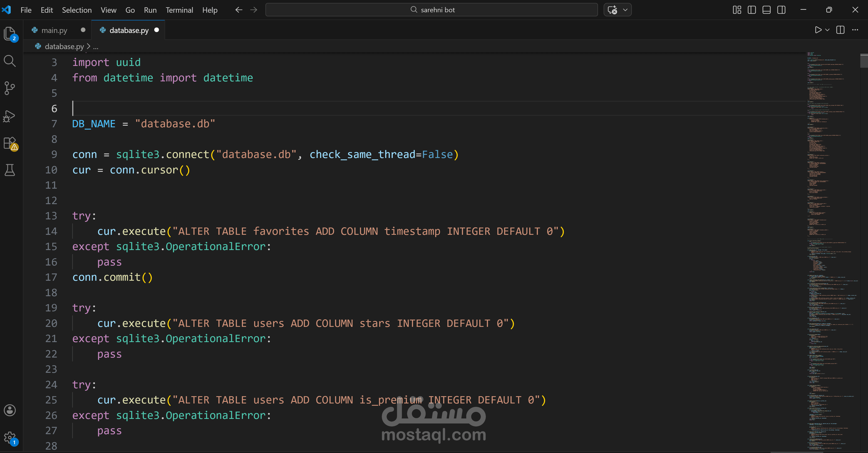Open the Edit menu
This screenshot has height=453, width=868.
(x=47, y=10)
